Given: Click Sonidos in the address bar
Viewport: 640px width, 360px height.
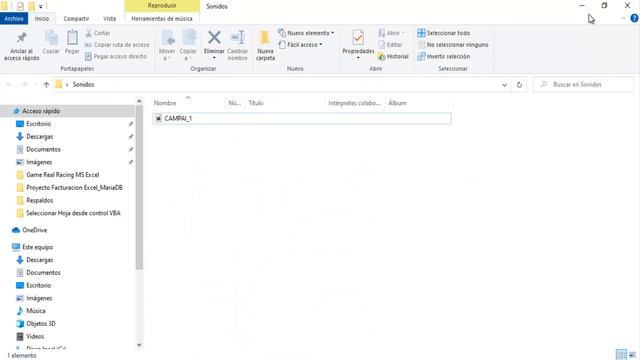Looking at the screenshot, I should tap(83, 84).
